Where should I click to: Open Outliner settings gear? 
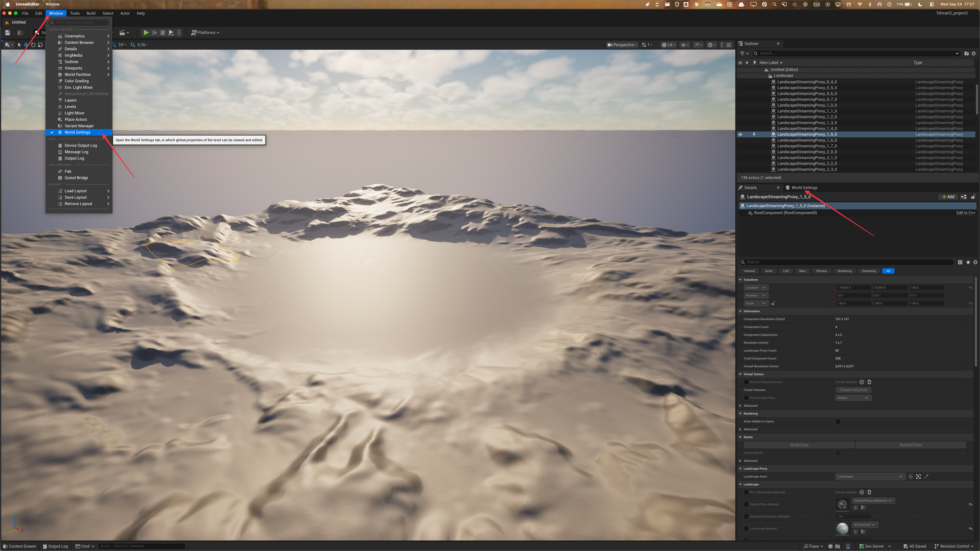click(x=974, y=54)
